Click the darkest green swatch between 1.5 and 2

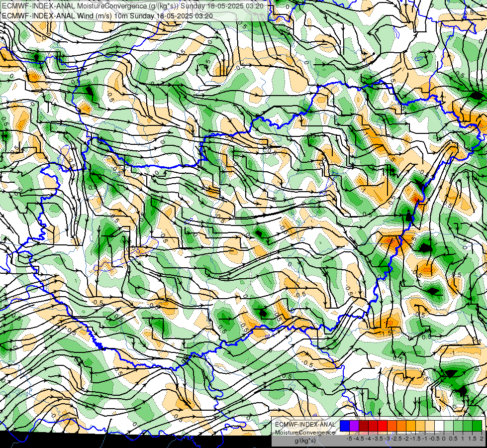pos(477,426)
